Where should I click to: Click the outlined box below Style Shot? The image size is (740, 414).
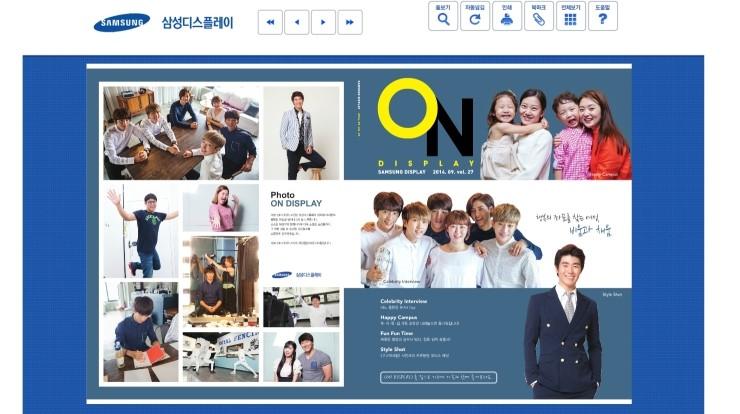tap(438, 377)
